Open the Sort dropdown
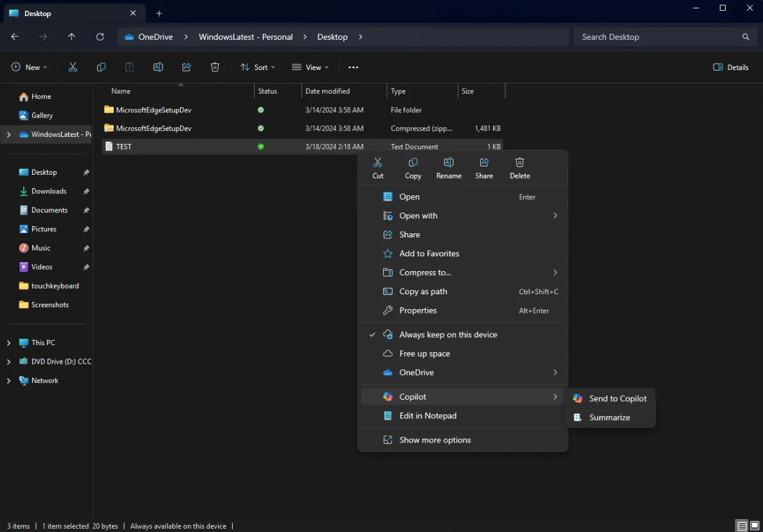Image resolution: width=763 pixels, height=532 pixels. tap(257, 67)
